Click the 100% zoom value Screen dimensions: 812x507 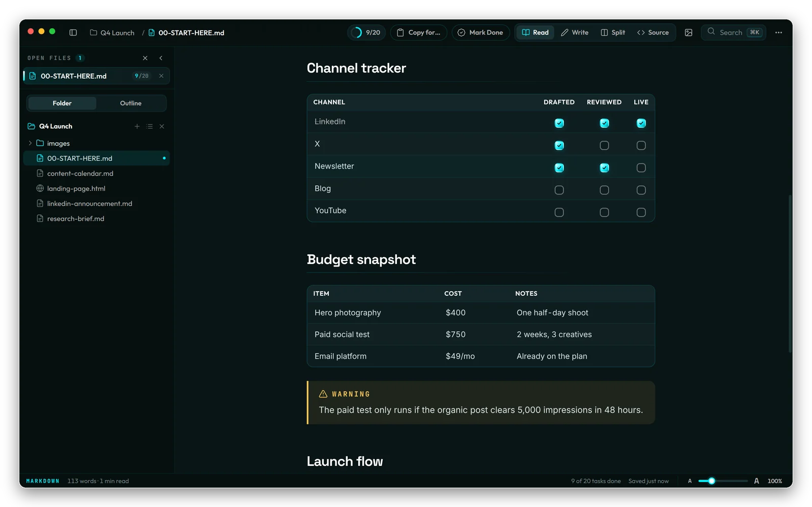click(x=775, y=481)
